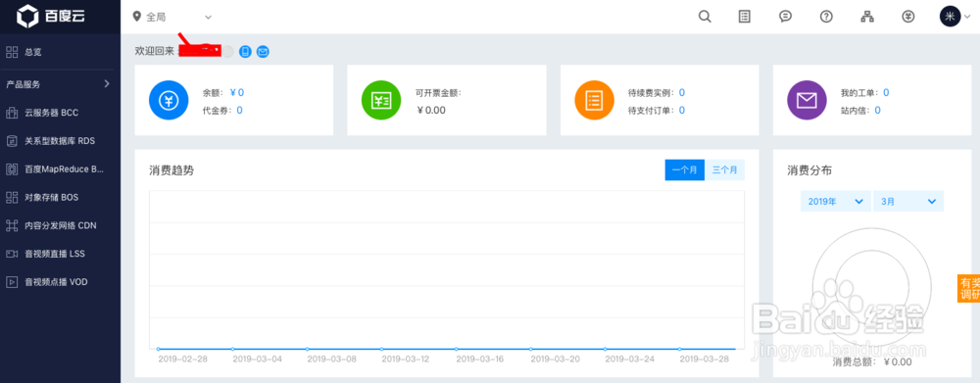Click the 消费趋势 heading
Viewport: 980px width, 383px height.
tap(171, 169)
